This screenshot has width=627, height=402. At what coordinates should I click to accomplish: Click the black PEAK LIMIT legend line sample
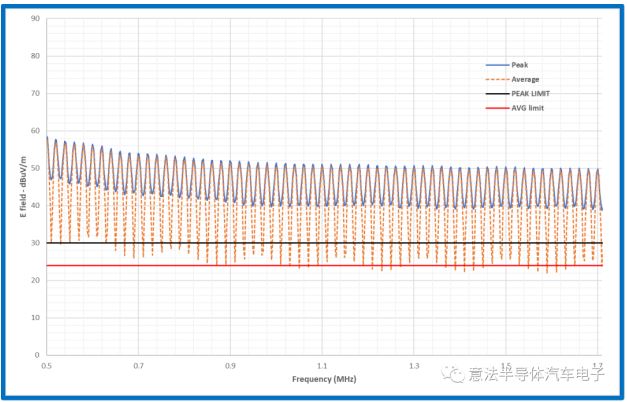494,93
